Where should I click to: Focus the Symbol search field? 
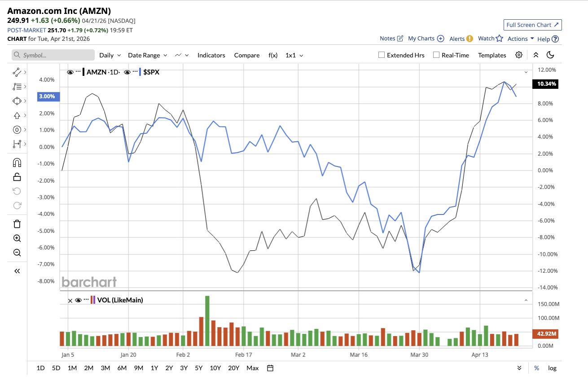(x=53, y=55)
